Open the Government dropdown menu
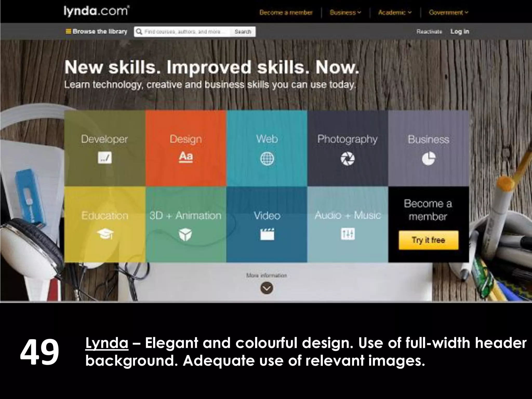The image size is (532, 399). pos(449,12)
